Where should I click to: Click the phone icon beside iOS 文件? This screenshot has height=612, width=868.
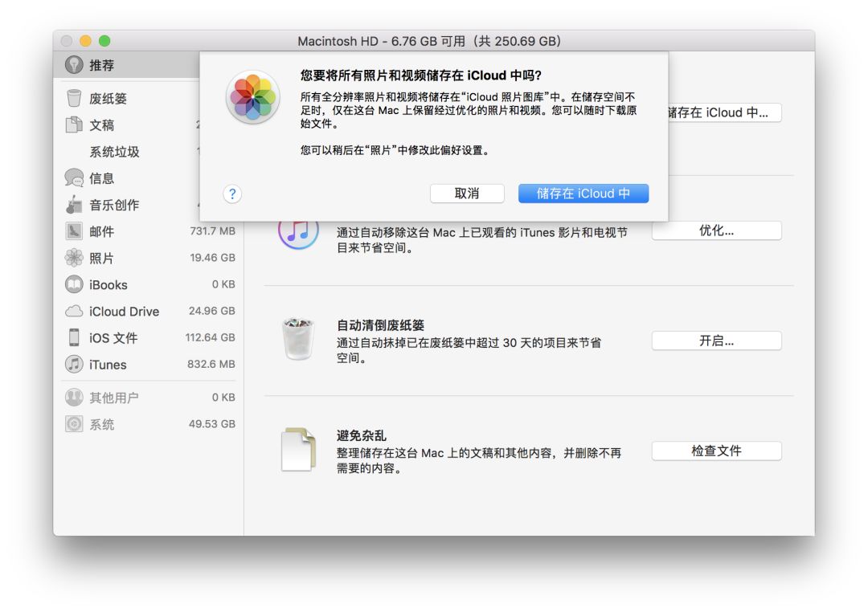tap(74, 337)
